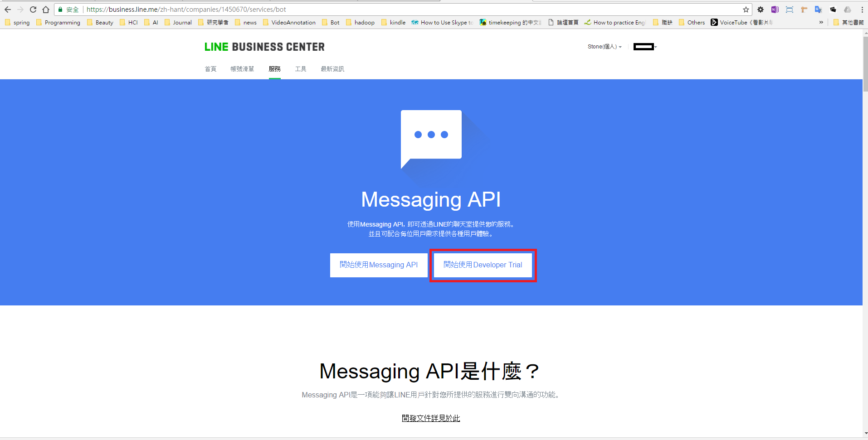Go to the 帳號清單 tab
Screen dimensions: 868x440
242,69
